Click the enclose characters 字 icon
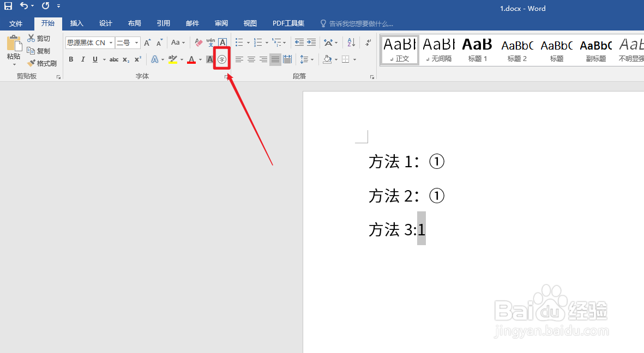This screenshot has width=644, height=353. click(x=222, y=59)
